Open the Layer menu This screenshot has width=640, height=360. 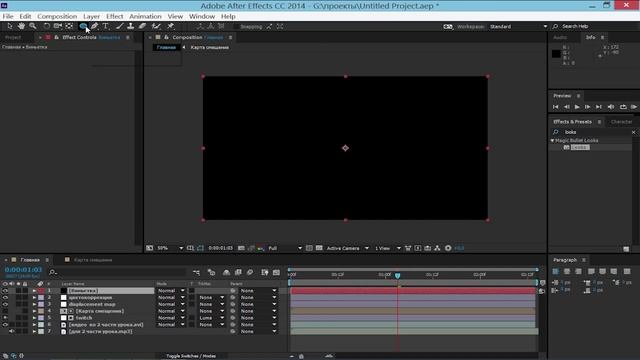coord(91,16)
